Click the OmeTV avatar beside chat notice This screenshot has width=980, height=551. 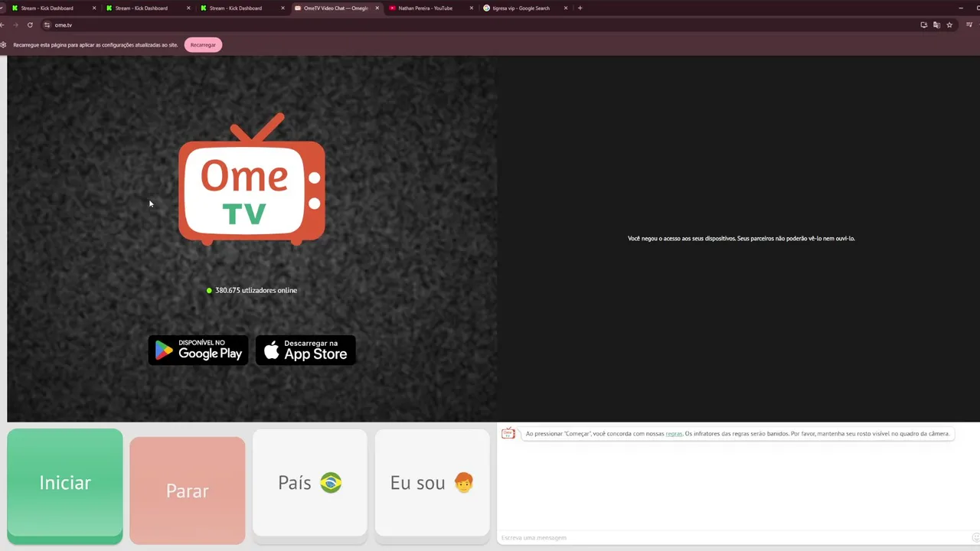point(508,434)
